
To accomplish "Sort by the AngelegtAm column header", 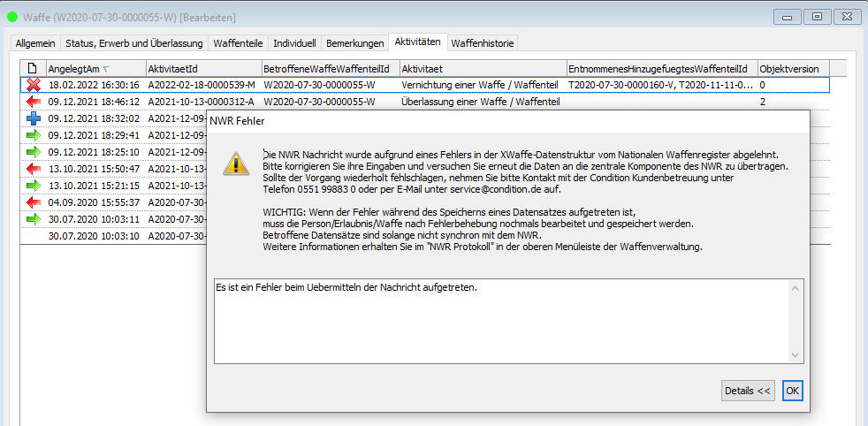I will point(95,68).
